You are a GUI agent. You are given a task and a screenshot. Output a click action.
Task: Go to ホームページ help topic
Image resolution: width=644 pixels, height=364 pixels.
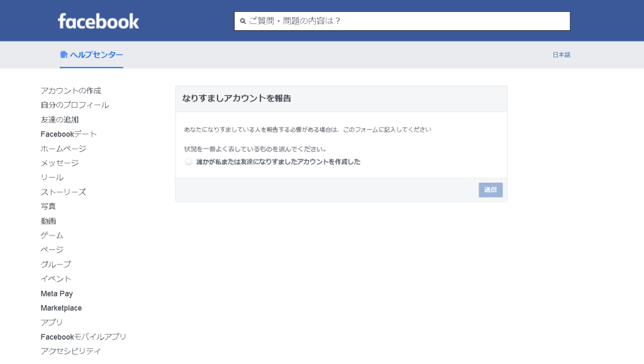[64, 149]
